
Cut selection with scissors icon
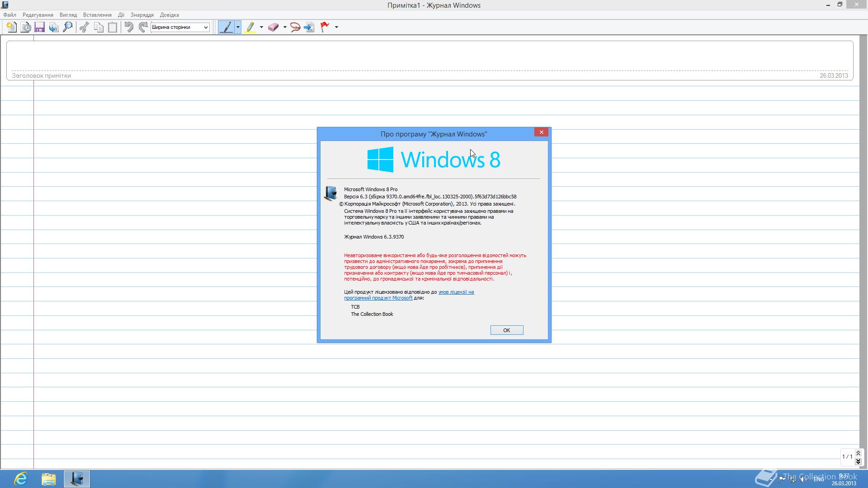[84, 27]
